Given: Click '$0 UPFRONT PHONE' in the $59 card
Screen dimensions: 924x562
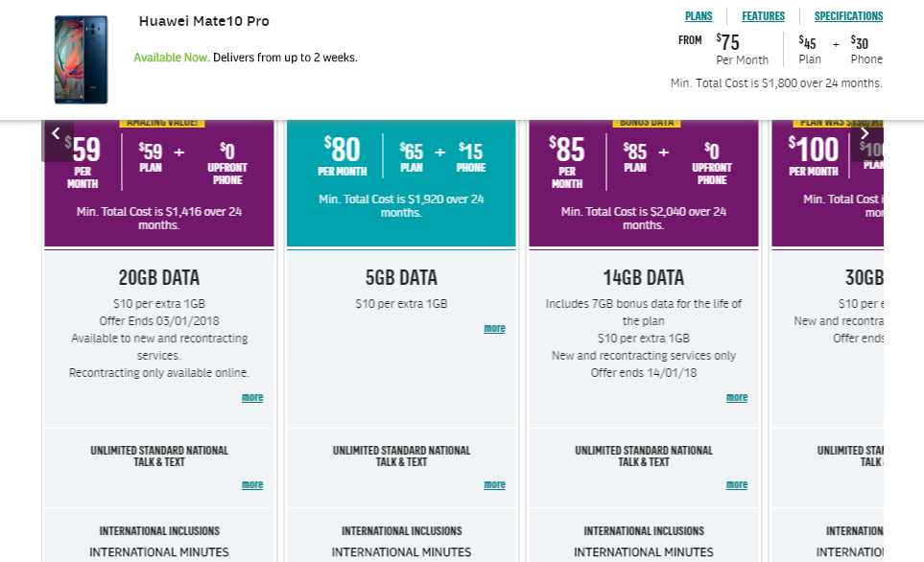Looking at the screenshot, I should [x=227, y=164].
